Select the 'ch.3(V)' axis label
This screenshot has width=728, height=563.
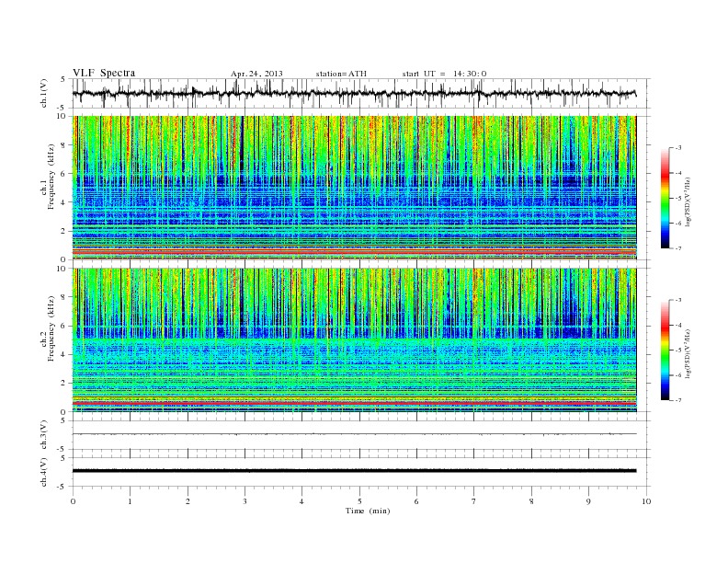click(43, 434)
